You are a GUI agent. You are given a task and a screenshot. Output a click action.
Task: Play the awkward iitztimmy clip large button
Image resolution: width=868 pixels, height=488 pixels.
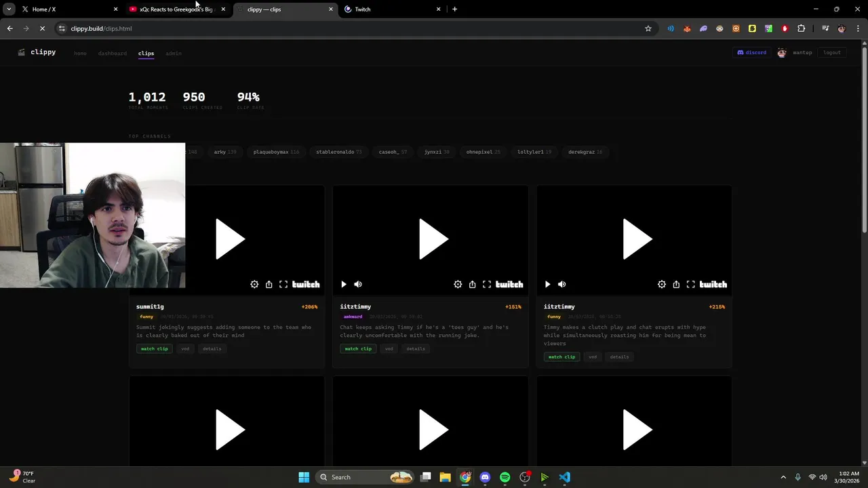(x=433, y=239)
